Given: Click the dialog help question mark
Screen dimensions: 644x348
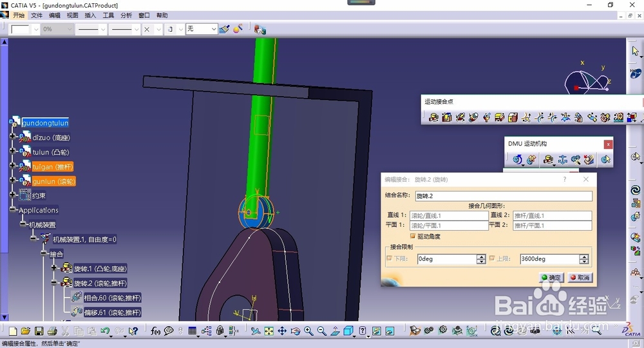Looking at the screenshot, I should (x=565, y=179).
